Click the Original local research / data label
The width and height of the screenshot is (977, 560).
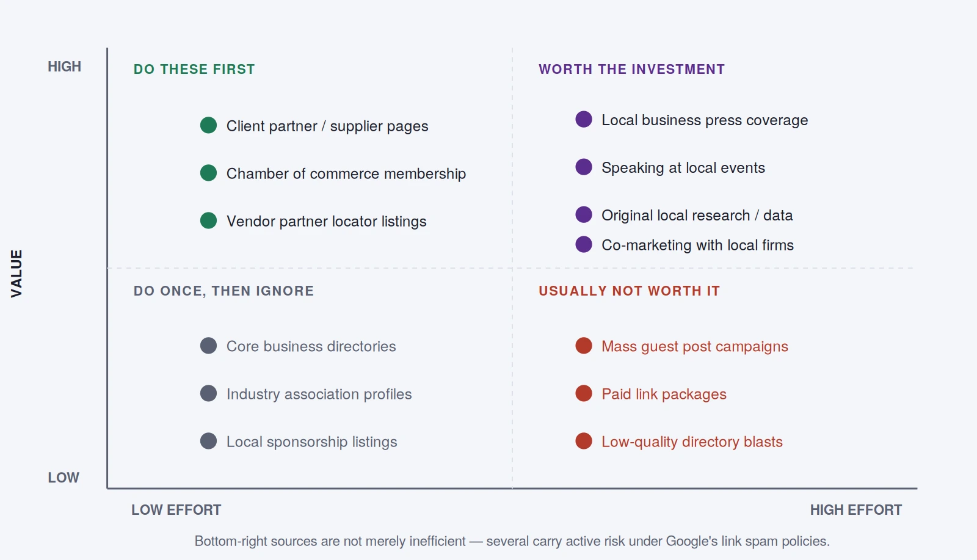[697, 215]
